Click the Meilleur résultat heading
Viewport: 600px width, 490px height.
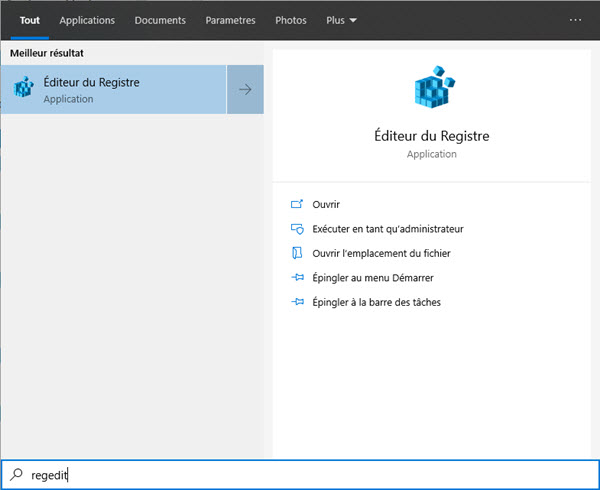47,53
